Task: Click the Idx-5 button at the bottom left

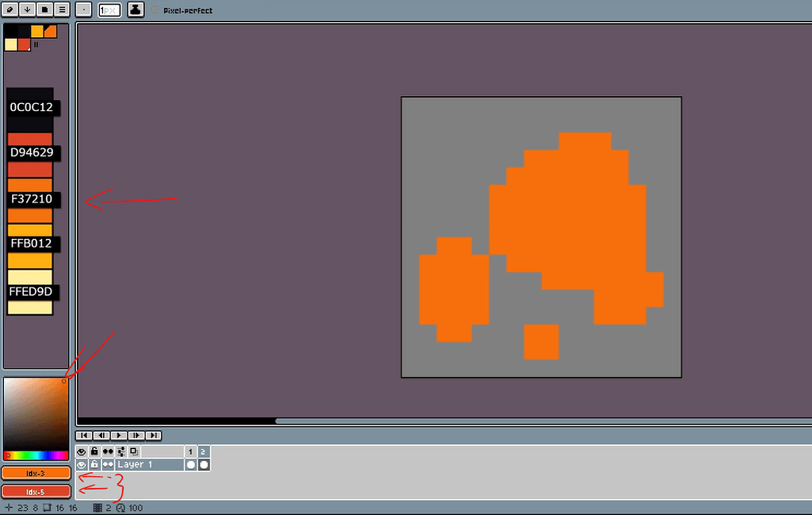Action: [x=36, y=491]
